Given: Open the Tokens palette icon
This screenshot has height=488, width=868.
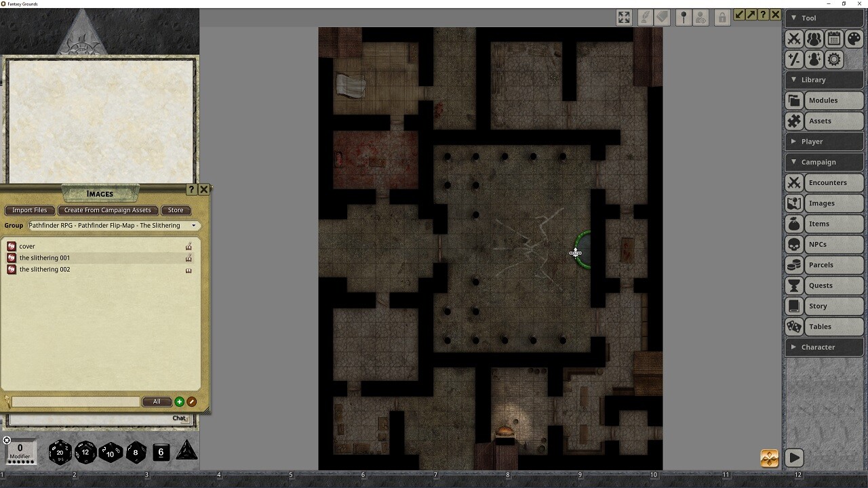Looking at the screenshot, I should 853,39.
